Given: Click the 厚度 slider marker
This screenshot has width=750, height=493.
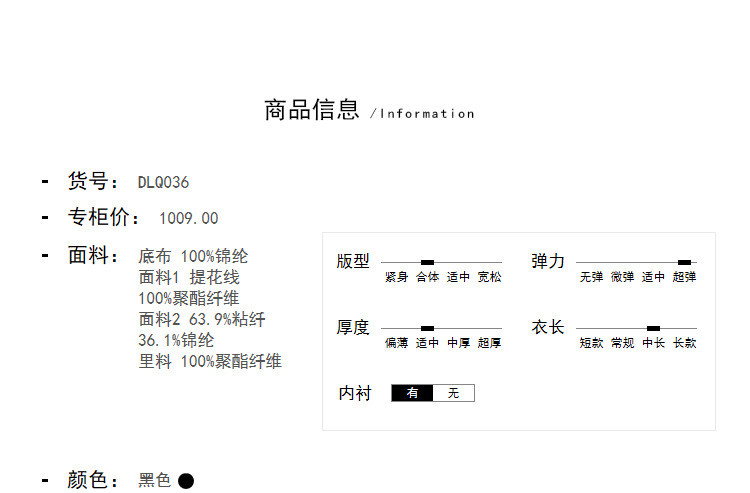Looking at the screenshot, I should click(428, 328).
